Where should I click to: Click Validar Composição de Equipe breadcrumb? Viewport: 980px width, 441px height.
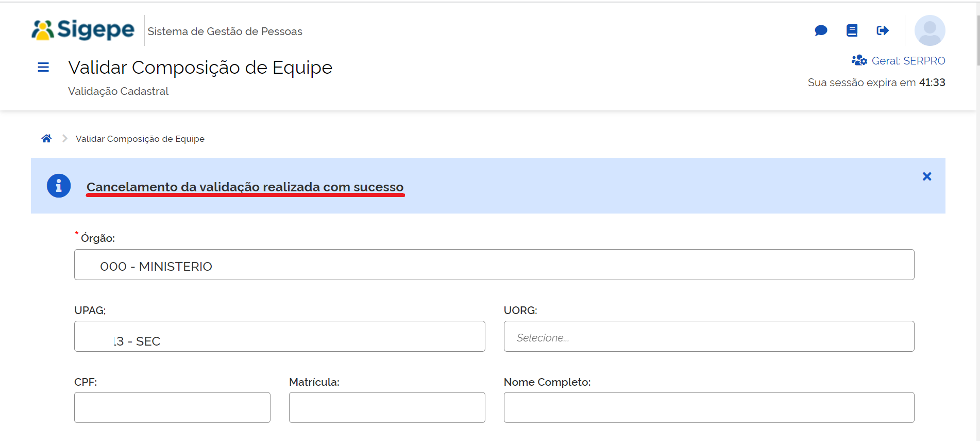[x=140, y=139]
